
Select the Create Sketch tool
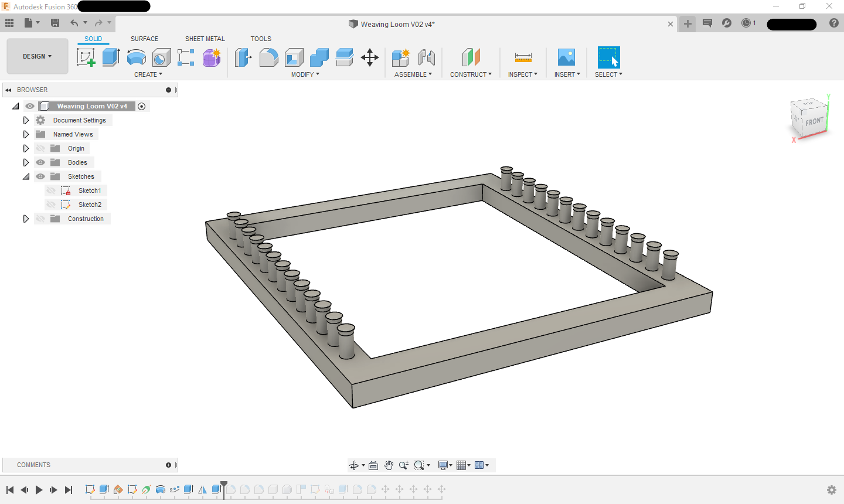click(86, 57)
